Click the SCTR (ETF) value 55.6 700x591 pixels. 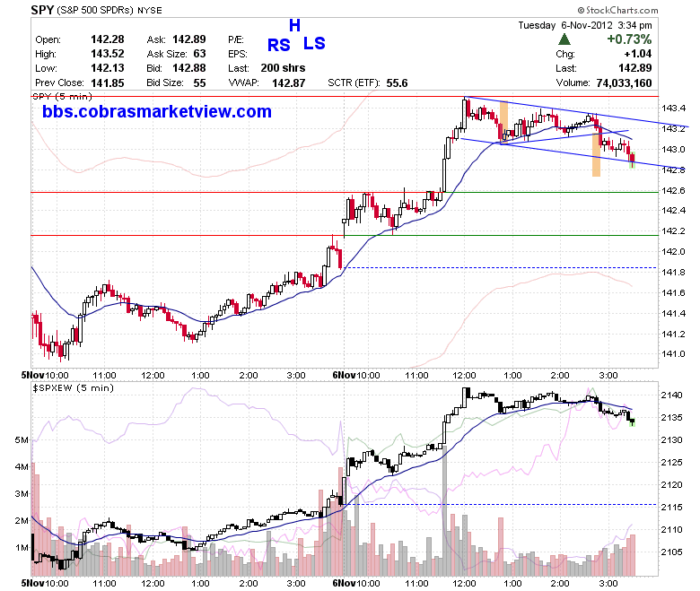tap(397, 83)
